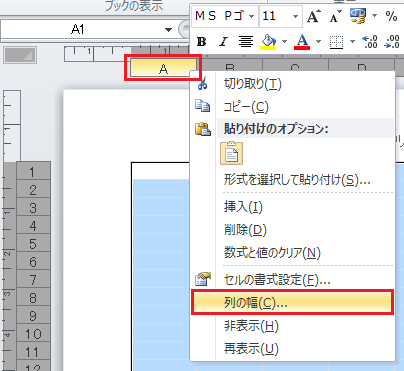
Task: Select row header 8
Action: [33, 297]
